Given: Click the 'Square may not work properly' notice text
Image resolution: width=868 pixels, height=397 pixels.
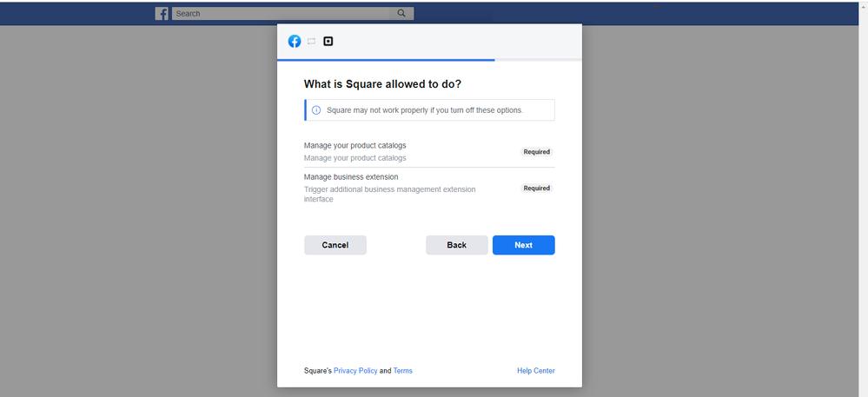Looking at the screenshot, I should 425,110.
